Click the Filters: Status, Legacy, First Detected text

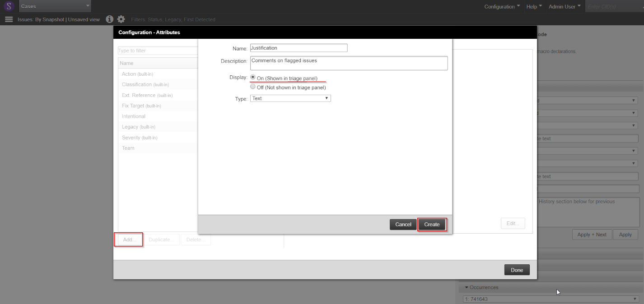(x=173, y=19)
